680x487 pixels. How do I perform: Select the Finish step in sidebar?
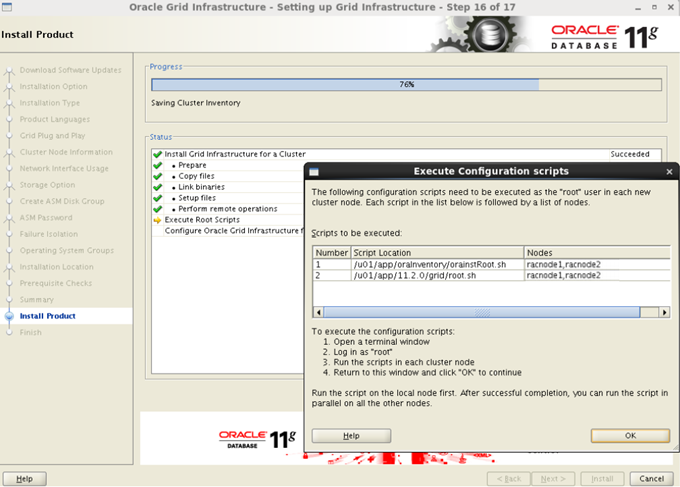coord(30,333)
